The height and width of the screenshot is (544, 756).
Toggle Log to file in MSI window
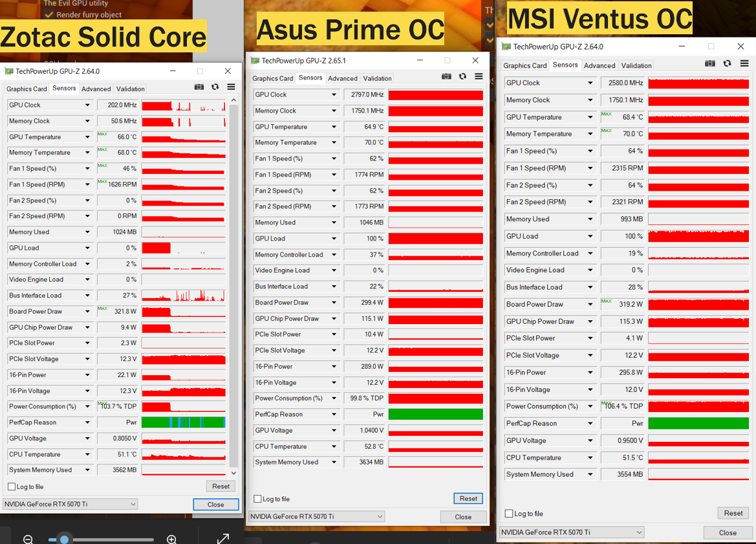click(509, 514)
